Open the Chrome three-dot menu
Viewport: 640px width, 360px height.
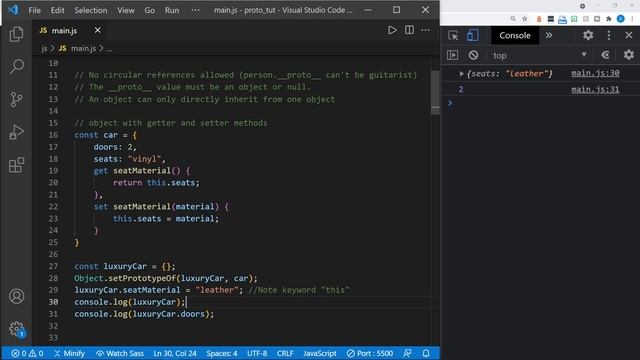click(x=632, y=19)
